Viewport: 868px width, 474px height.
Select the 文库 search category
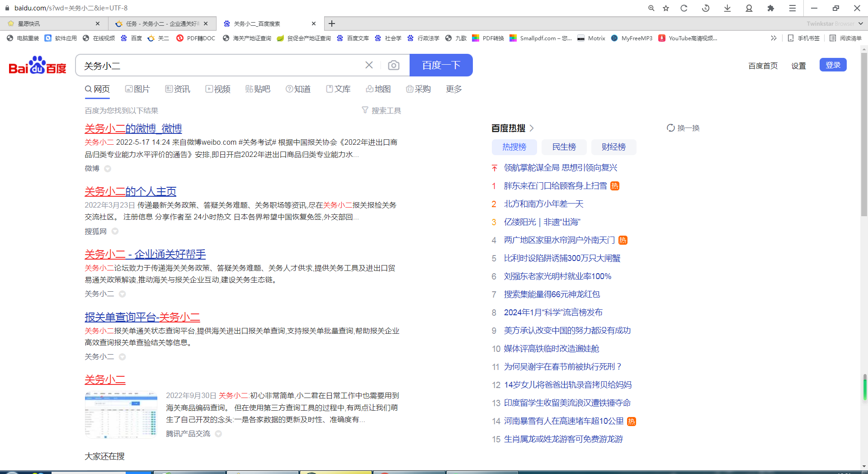[339, 89]
